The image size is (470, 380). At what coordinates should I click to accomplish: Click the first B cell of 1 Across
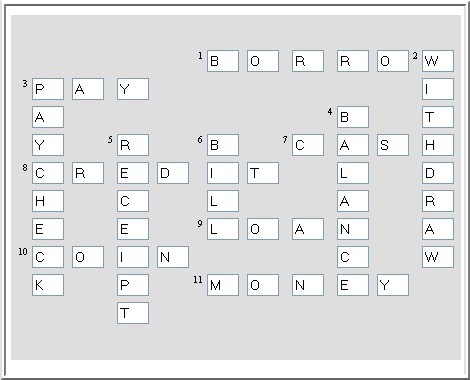pyautogui.click(x=223, y=61)
